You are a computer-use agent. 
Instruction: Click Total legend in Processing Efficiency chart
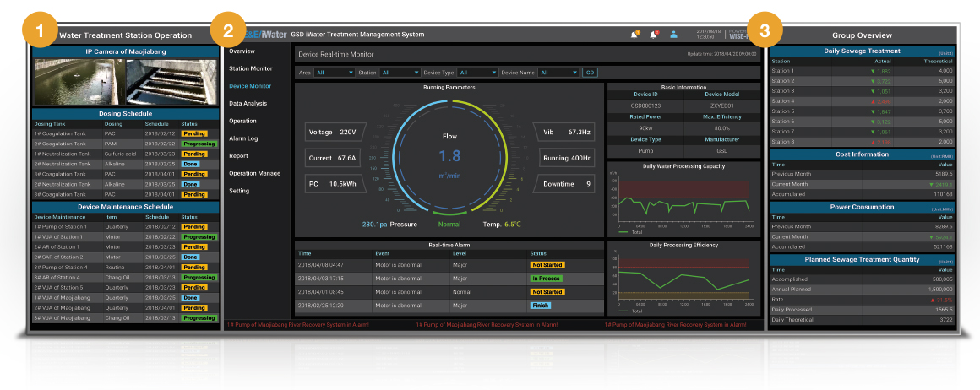point(632,311)
